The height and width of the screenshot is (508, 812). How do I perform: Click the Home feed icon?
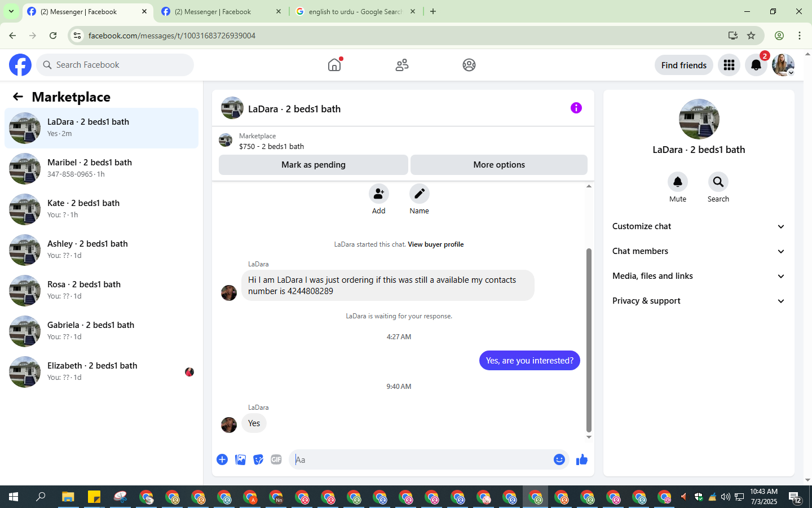click(x=334, y=65)
